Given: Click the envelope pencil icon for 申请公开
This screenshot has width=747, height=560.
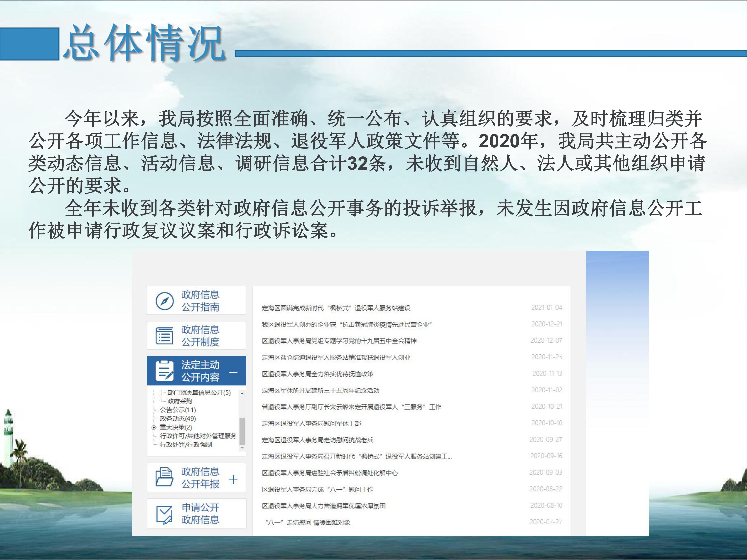Looking at the screenshot, I should (x=164, y=514).
